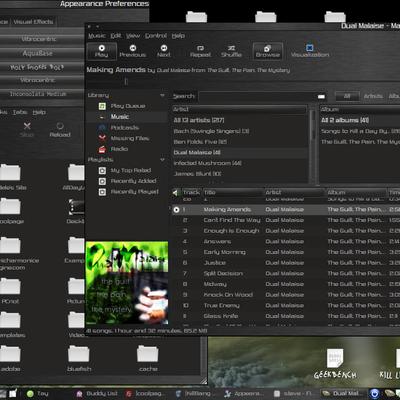Select the track Enough Is Enough
Screen dimensions: 400x400
click(x=286, y=231)
